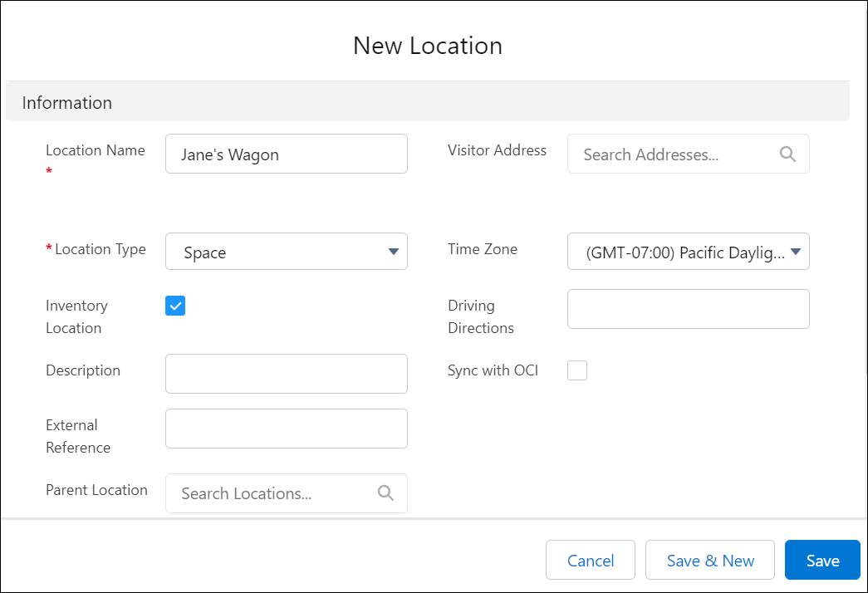Focus the Search Addresses field
The width and height of the screenshot is (868, 593).
(x=688, y=154)
